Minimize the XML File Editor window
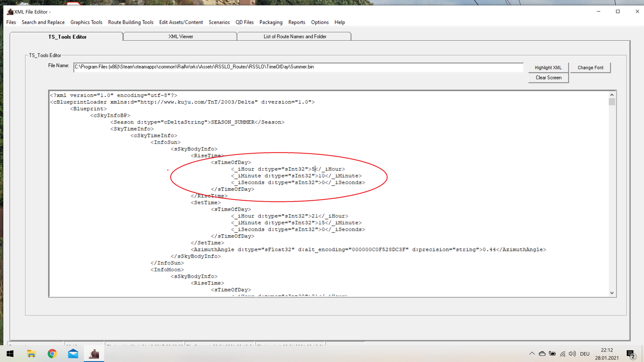 (x=598, y=12)
